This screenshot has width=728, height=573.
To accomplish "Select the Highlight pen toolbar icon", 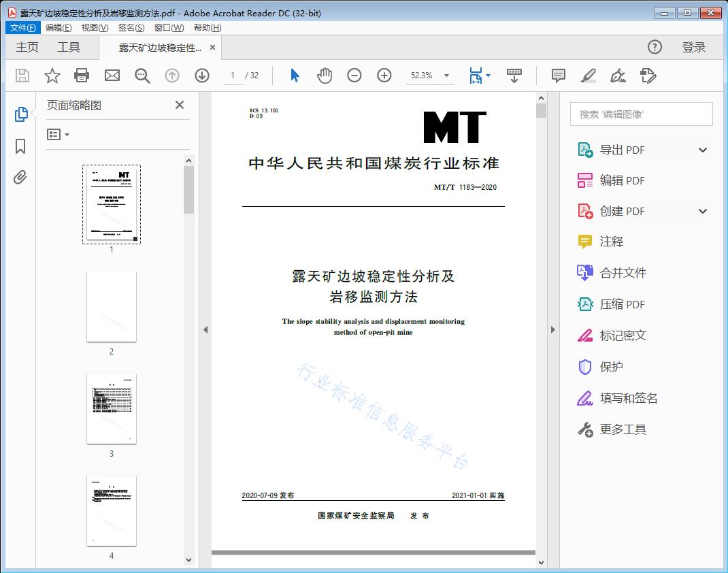I will point(587,76).
